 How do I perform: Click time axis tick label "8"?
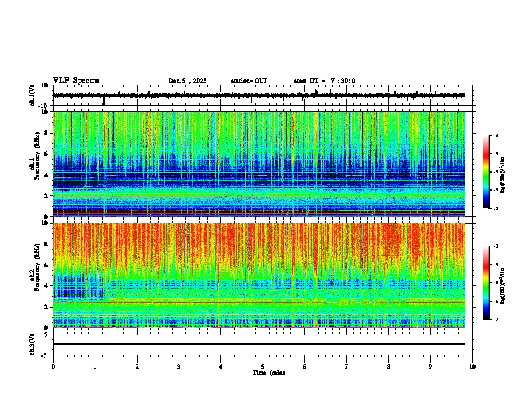click(x=388, y=367)
